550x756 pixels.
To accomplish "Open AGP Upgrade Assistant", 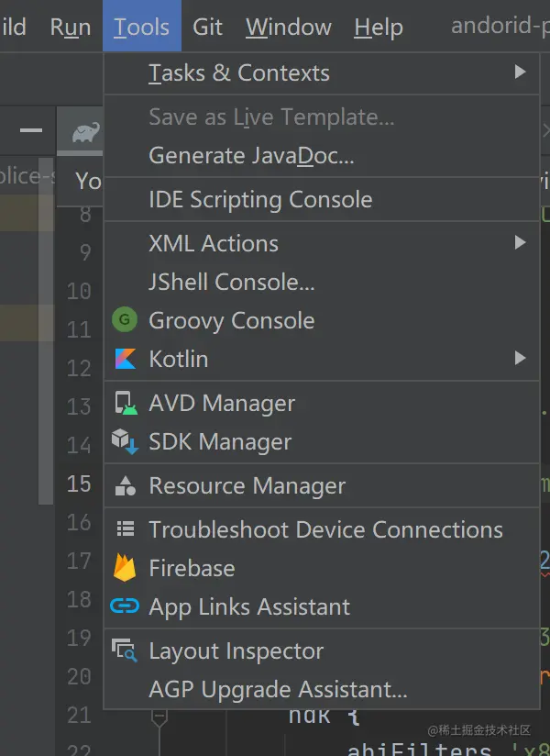I will coord(278,689).
